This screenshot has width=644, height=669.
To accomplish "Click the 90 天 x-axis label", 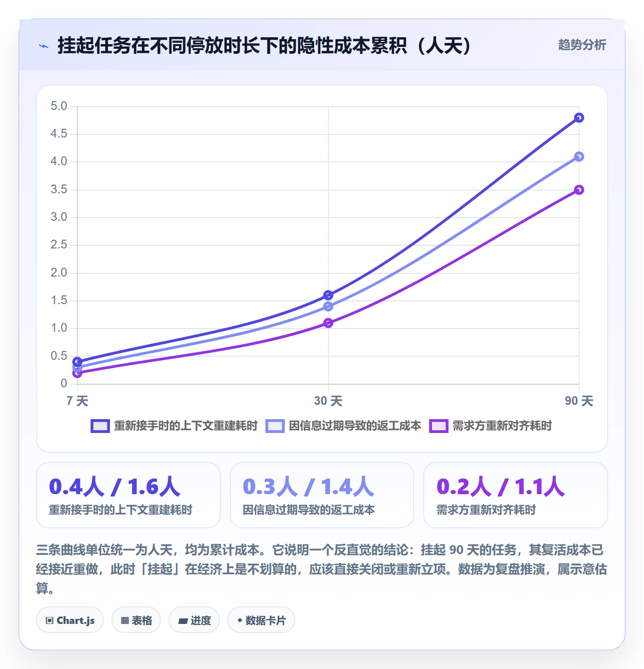I will [x=579, y=401].
